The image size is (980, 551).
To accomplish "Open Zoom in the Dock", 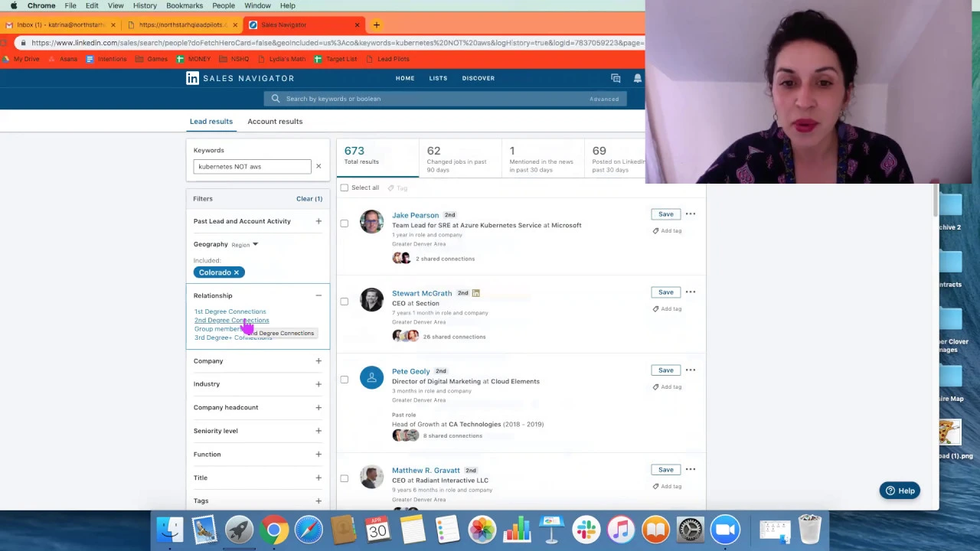I will point(725,530).
